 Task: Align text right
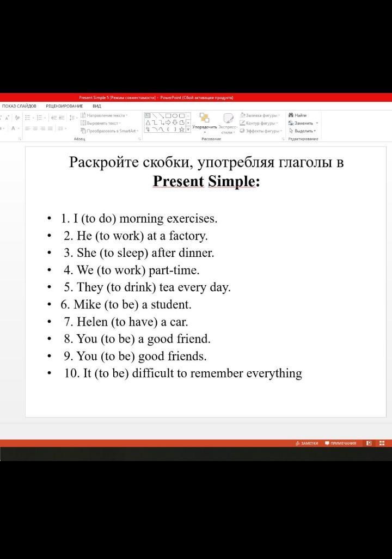(x=43, y=128)
